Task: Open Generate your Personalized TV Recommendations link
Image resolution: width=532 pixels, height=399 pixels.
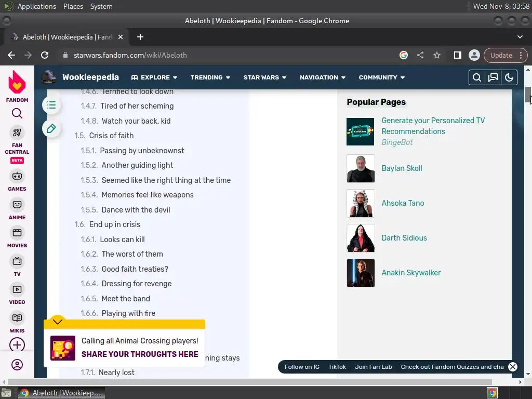Action: pyautogui.click(x=433, y=126)
